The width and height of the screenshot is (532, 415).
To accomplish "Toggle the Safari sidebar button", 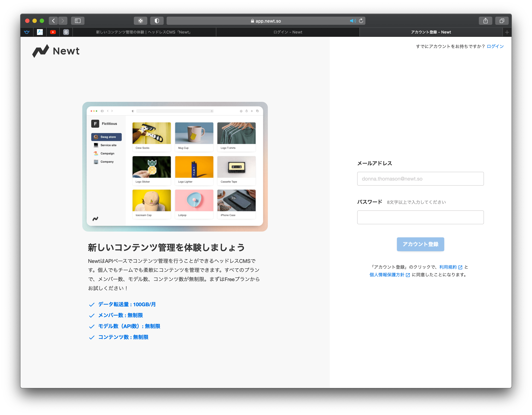I will [78, 21].
